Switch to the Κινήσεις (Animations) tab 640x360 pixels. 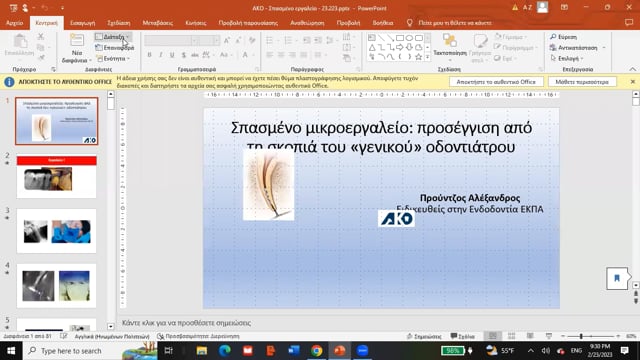196,23
